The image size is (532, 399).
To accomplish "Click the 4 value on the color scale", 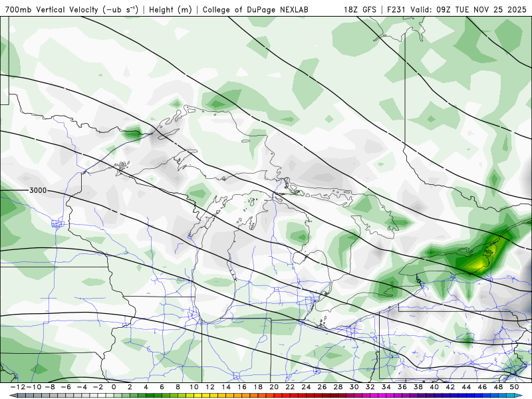I will pyautogui.click(x=146, y=387).
